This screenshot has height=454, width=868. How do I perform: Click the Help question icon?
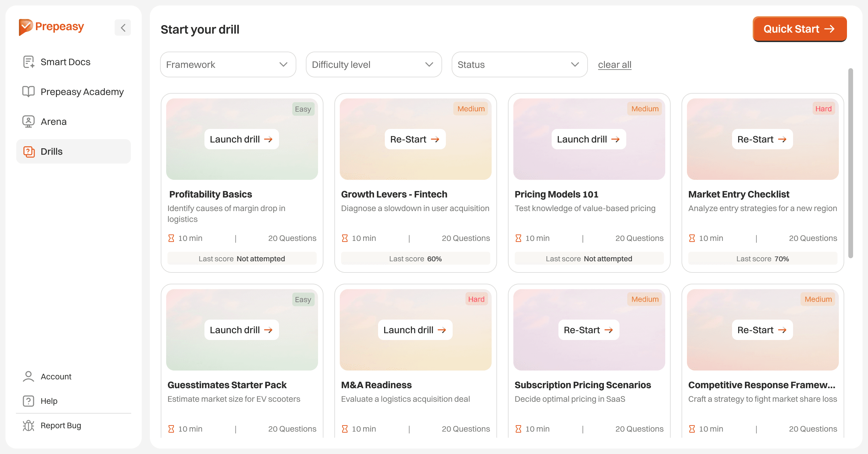click(x=28, y=401)
